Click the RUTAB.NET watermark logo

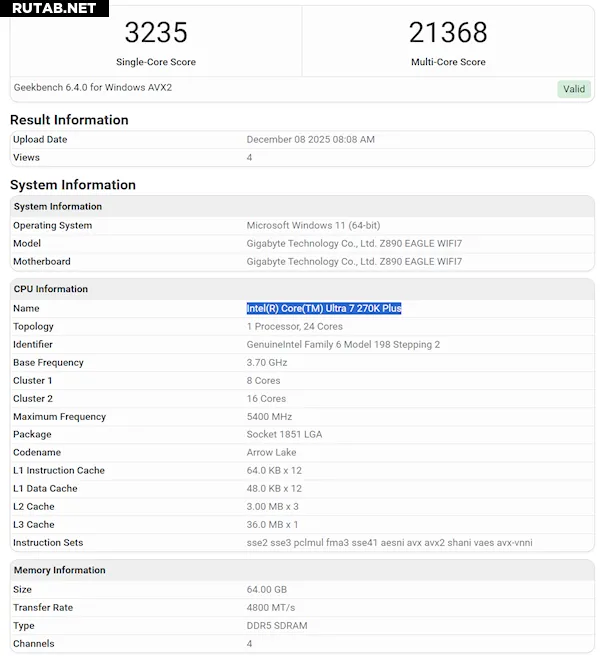(54, 9)
